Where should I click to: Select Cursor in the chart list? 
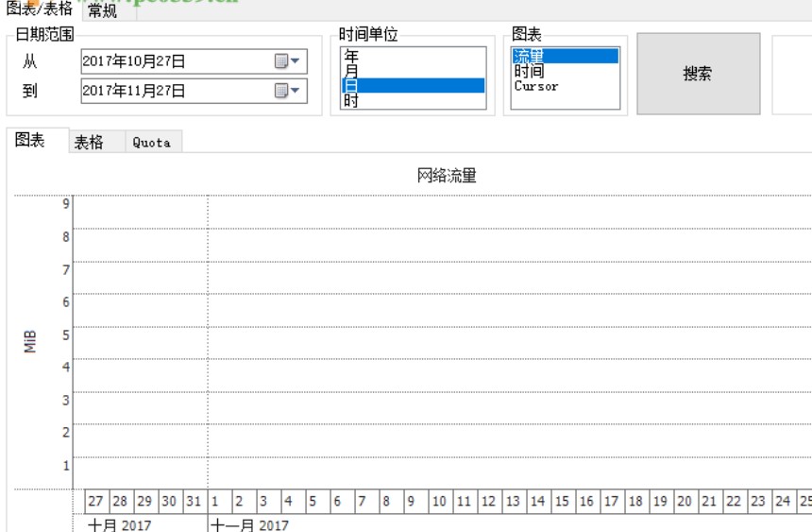coord(566,86)
